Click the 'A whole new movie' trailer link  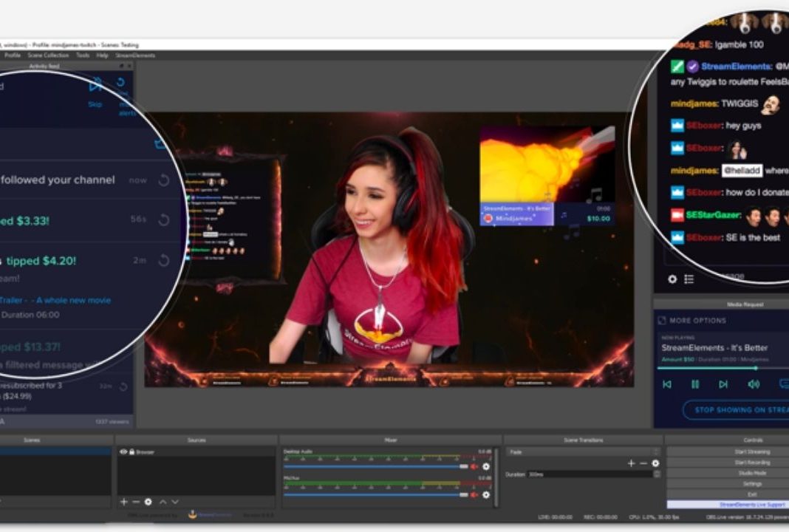[x=55, y=300]
